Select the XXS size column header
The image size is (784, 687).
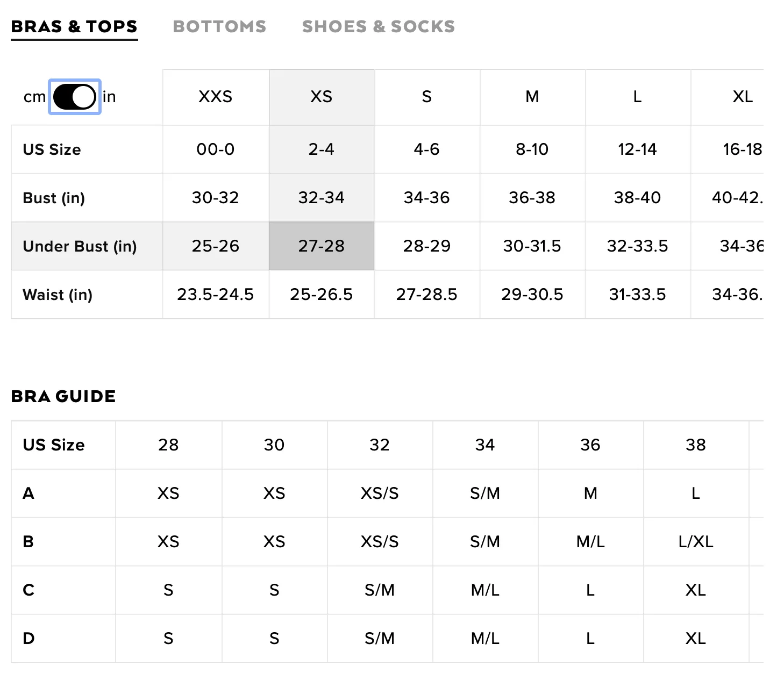click(x=216, y=97)
